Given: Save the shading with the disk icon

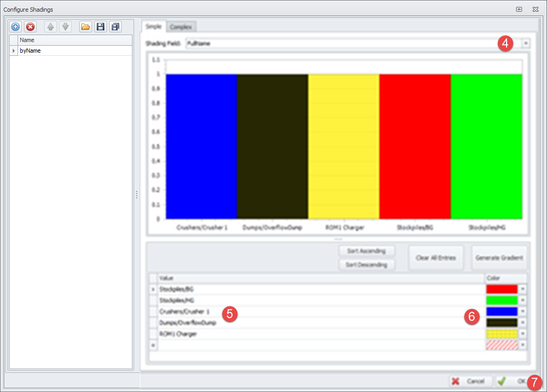Looking at the screenshot, I should pos(101,26).
